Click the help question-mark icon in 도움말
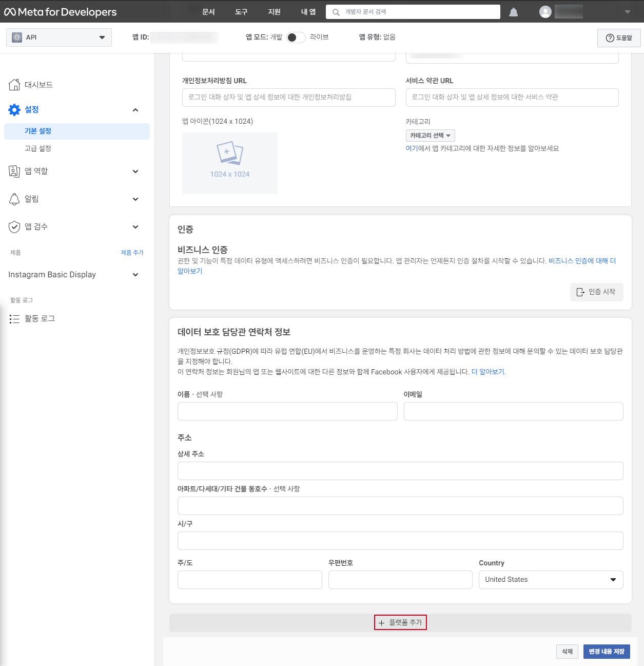This screenshot has height=666, width=644. tap(610, 38)
